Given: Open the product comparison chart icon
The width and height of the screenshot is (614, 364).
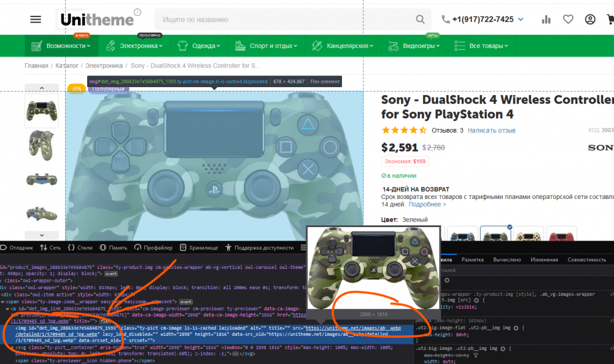Looking at the screenshot, I should [546, 20].
